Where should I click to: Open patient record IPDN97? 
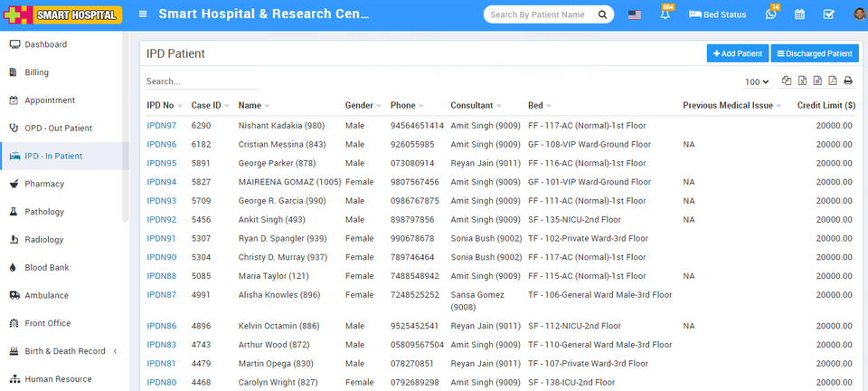(x=162, y=126)
